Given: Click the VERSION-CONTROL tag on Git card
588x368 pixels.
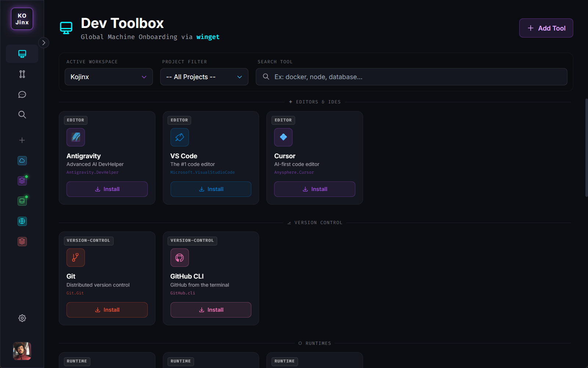Looking at the screenshot, I should click(89, 241).
